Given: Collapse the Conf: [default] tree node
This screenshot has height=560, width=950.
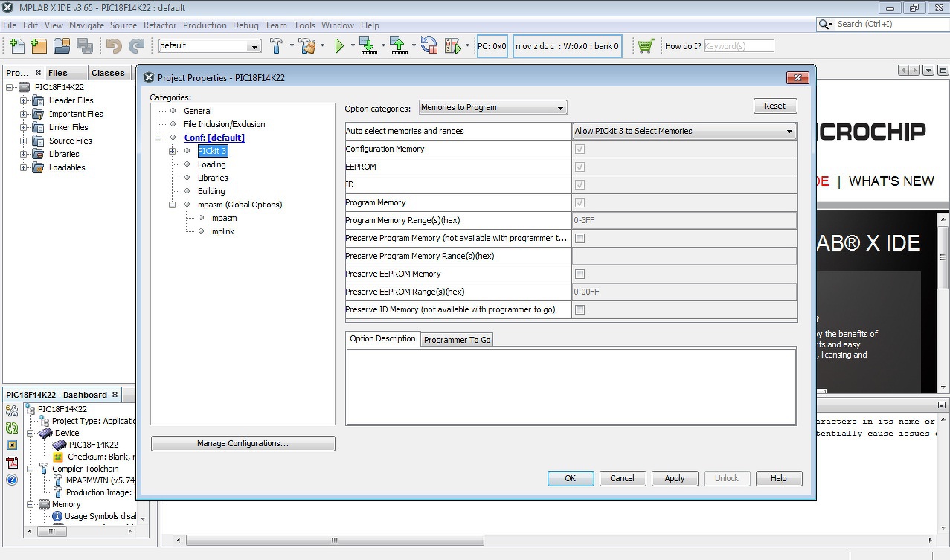Looking at the screenshot, I should (x=158, y=138).
